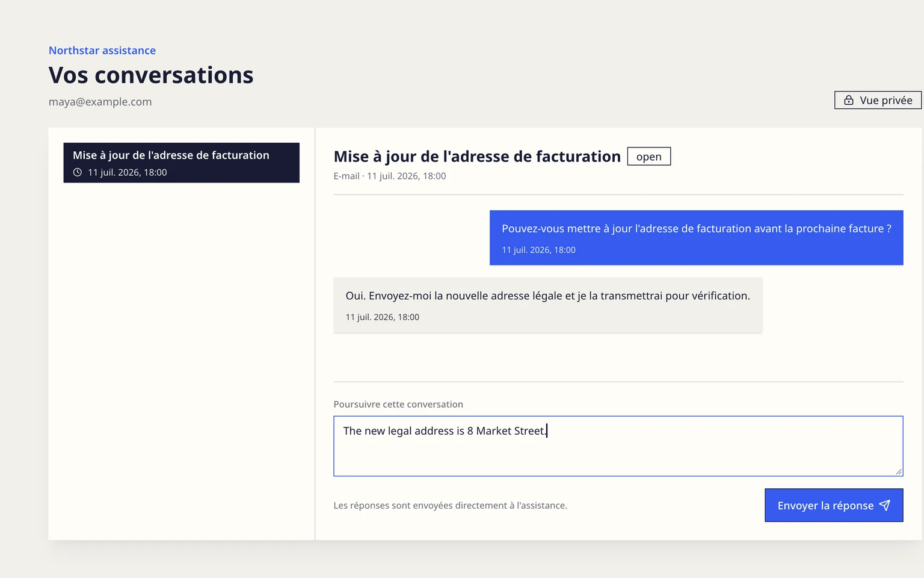This screenshot has width=924, height=578.
Task: Click the lock icon in Vue privée
Action: click(848, 101)
